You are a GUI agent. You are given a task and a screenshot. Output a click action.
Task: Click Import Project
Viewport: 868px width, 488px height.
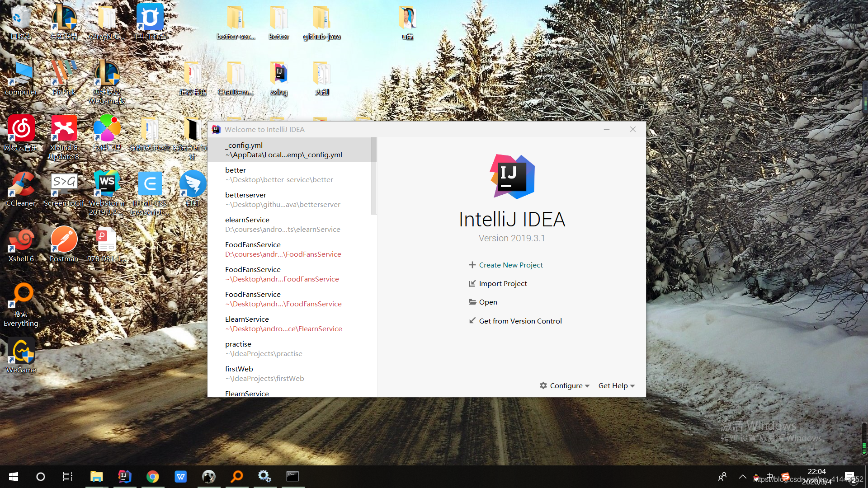(x=503, y=283)
